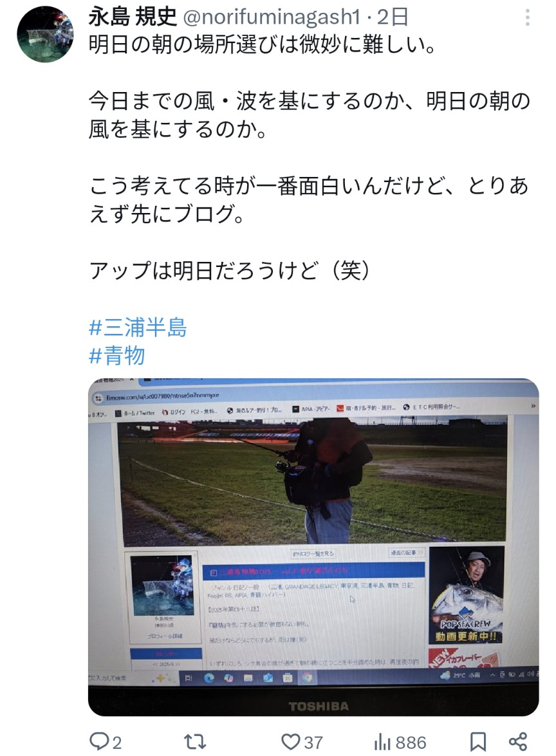Open profile avatar of 永島 規史
Image resolution: width=556 pixels, height=756 pixels.
pos(45,33)
